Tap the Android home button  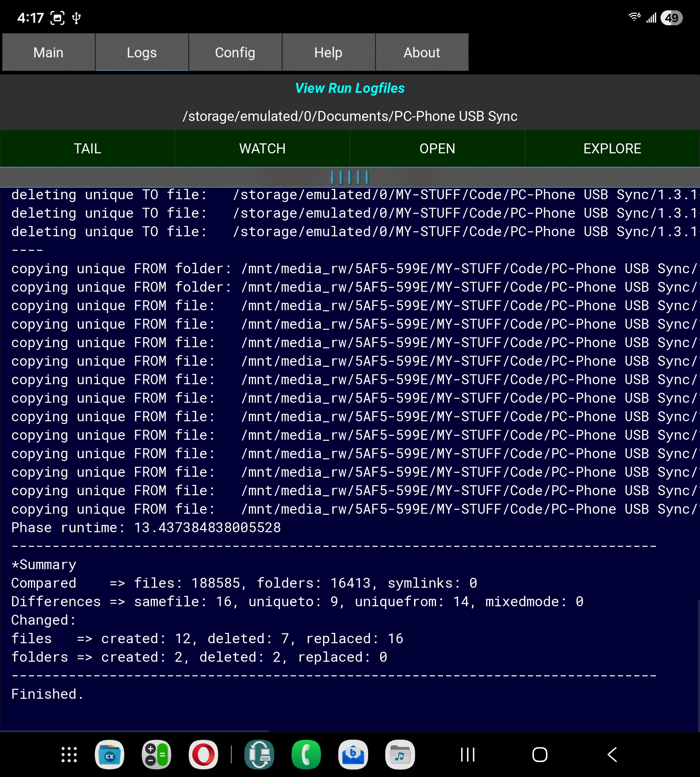(x=540, y=755)
